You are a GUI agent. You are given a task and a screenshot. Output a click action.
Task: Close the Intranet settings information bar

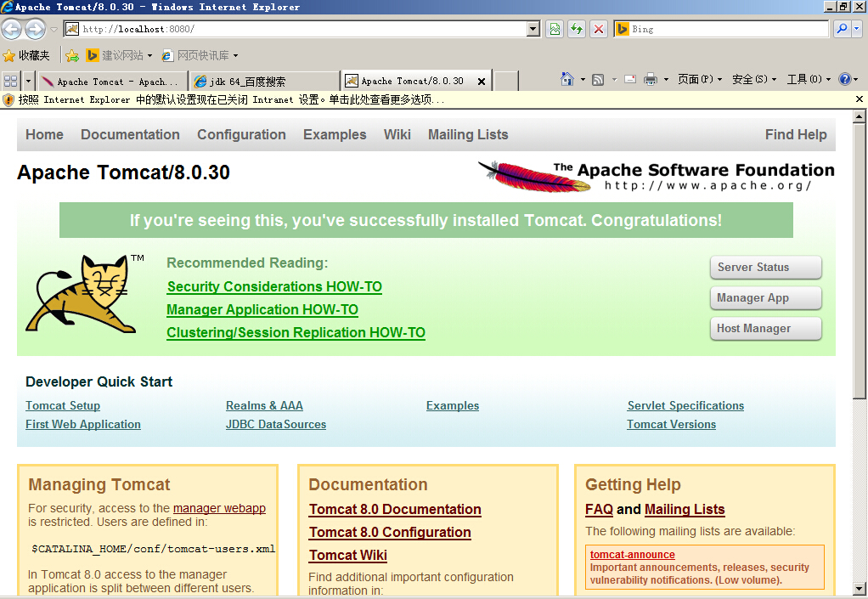[859, 99]
